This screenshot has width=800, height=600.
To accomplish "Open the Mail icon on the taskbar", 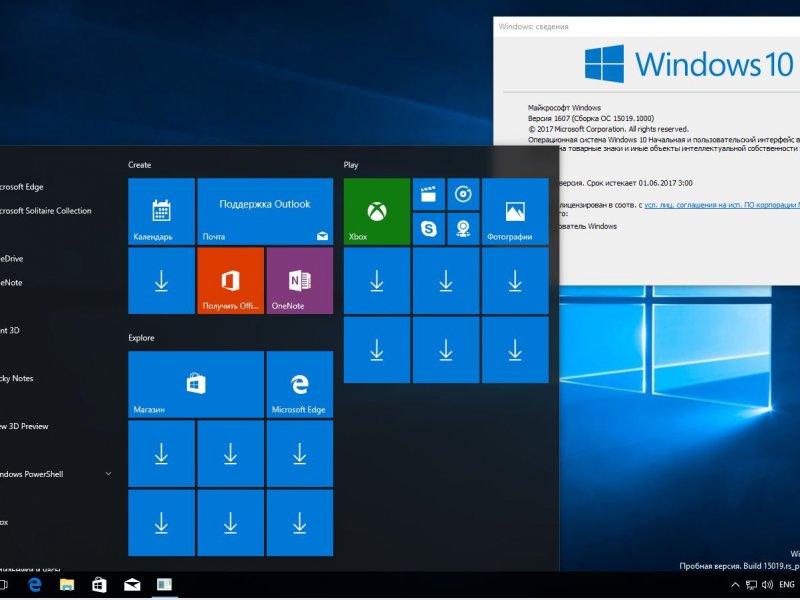I will [x=132, y=585].
